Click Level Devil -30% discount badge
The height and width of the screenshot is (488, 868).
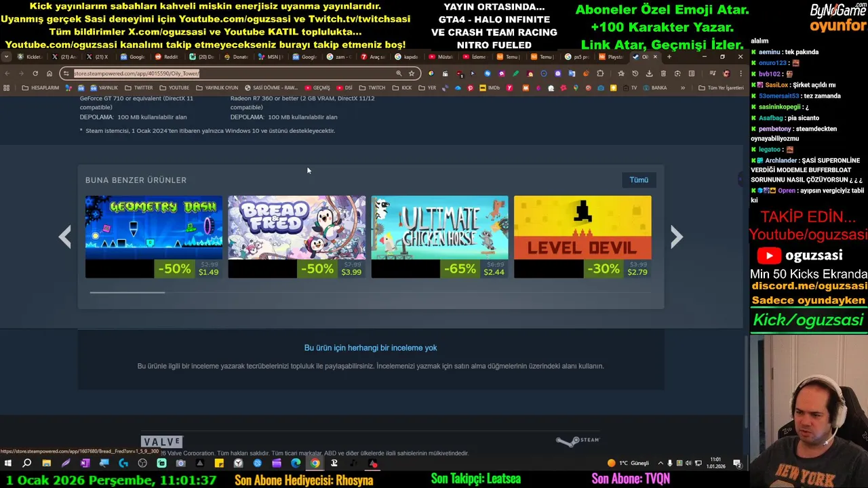tap(603, 269)
